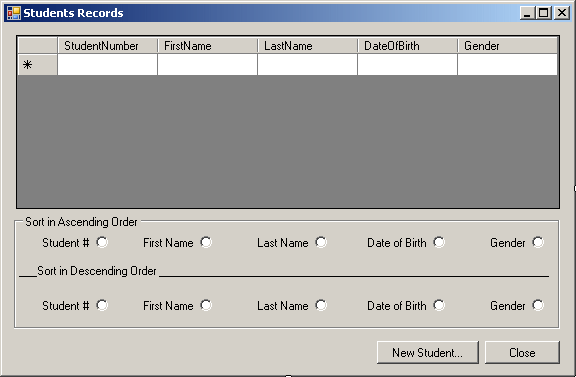The width and height of the screenshot is (576, 377).
Task: Click the Students Records window icon
Action: point(14,13)
